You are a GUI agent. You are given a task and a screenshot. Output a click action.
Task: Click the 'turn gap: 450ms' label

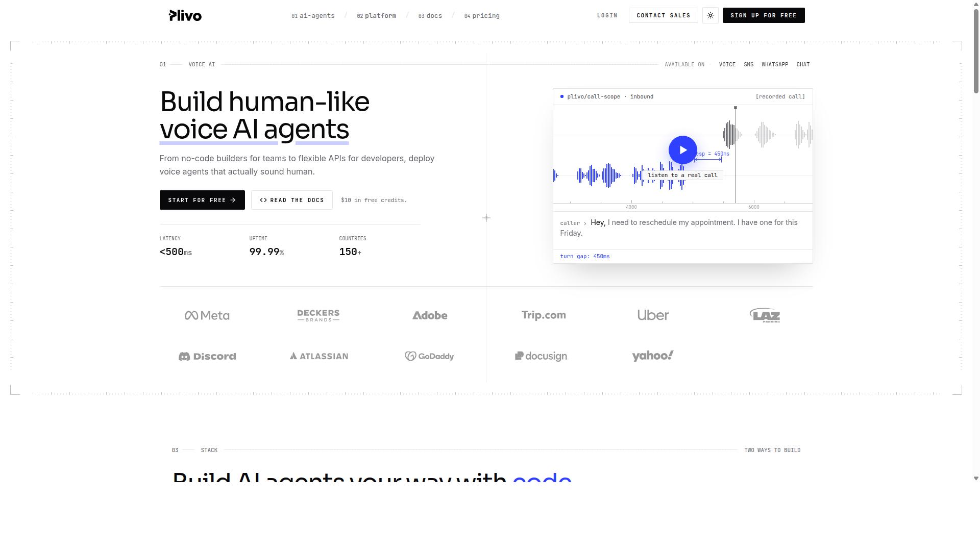pos(585,256)
